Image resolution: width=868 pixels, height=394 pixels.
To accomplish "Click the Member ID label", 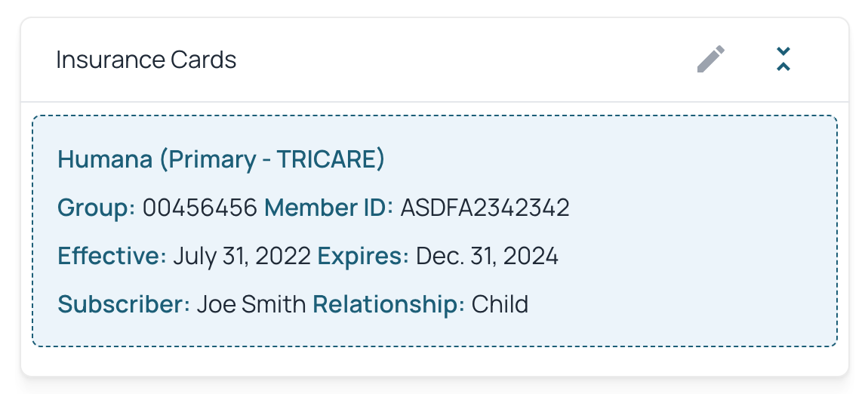I will [x=329, y=208].
